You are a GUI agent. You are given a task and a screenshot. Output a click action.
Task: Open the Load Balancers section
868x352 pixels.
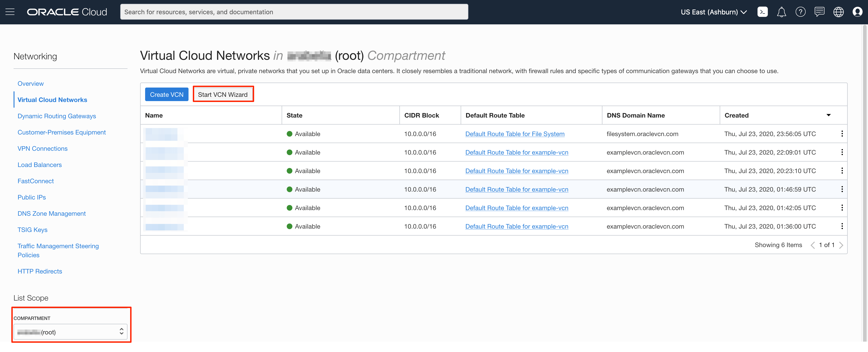point(39,164)
